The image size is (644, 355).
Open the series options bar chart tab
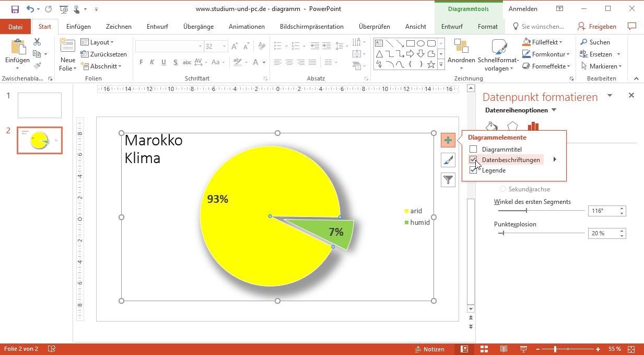533,126
